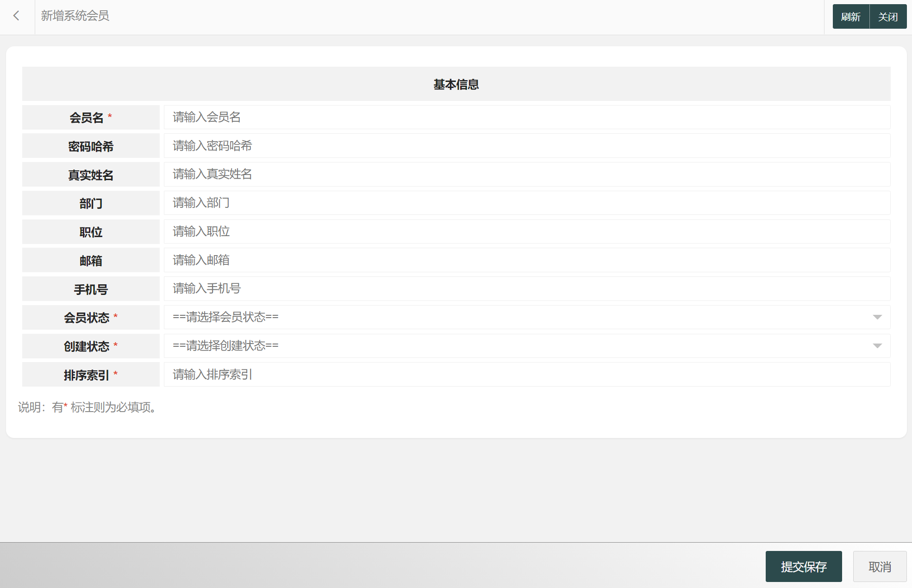Screen dimensions: 912x588
Task: Focus the 密码哈希 input field
Action: click(x=526, y=146)
